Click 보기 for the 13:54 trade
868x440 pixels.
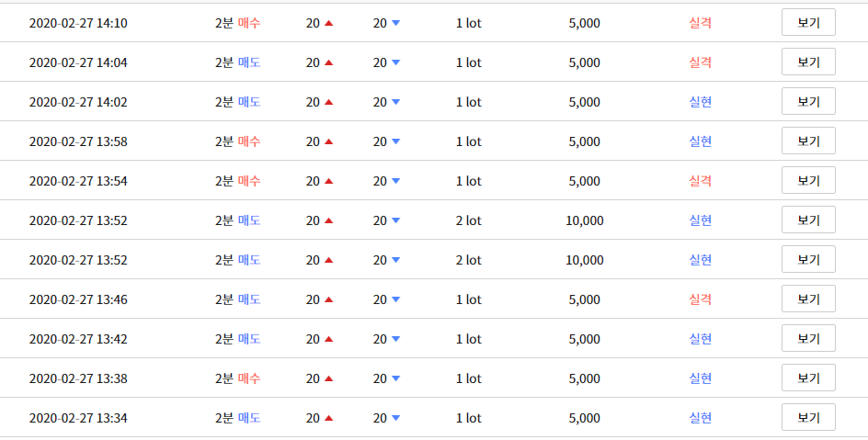coord(808,181)
